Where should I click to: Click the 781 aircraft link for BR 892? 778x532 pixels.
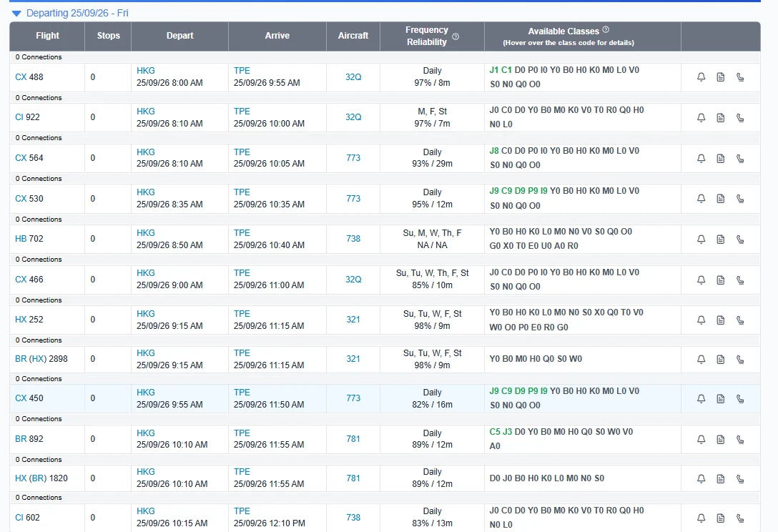[x=353, y=439]
